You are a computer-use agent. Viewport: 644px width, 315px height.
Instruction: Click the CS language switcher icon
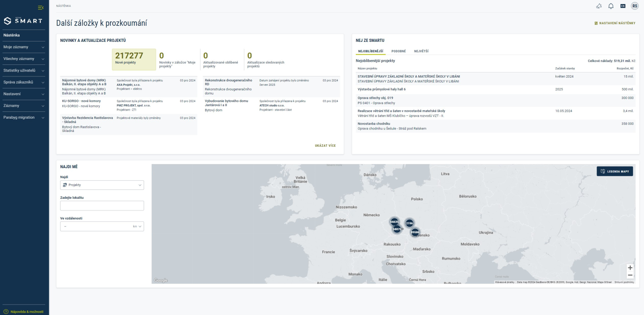click(623, 6)
